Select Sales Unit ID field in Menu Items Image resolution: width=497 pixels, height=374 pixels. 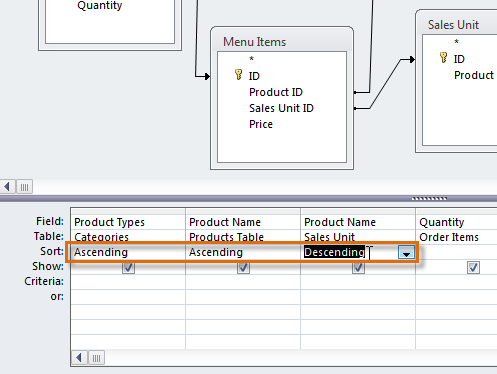[x=281, y=108]
